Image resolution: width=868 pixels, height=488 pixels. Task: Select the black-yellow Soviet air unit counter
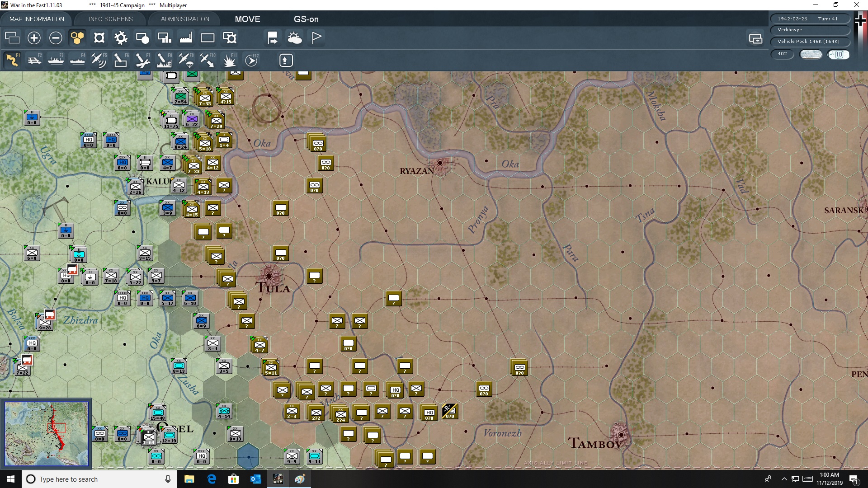[x=450, y=412]
